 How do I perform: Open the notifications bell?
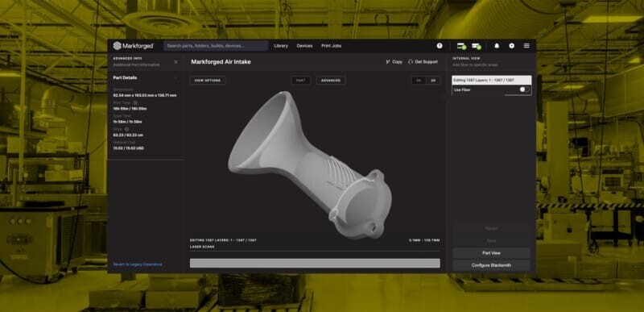point(497,46)
